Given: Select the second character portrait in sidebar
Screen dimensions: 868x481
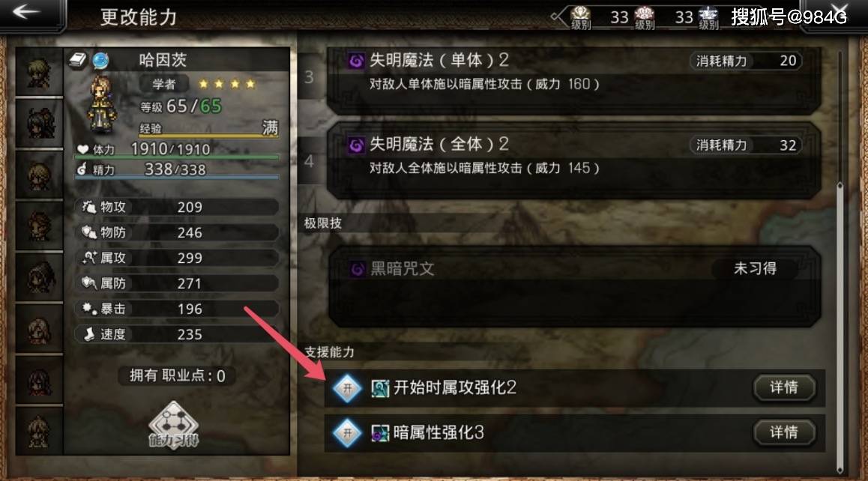Looking at the screenshot, I should click(39, 123).
